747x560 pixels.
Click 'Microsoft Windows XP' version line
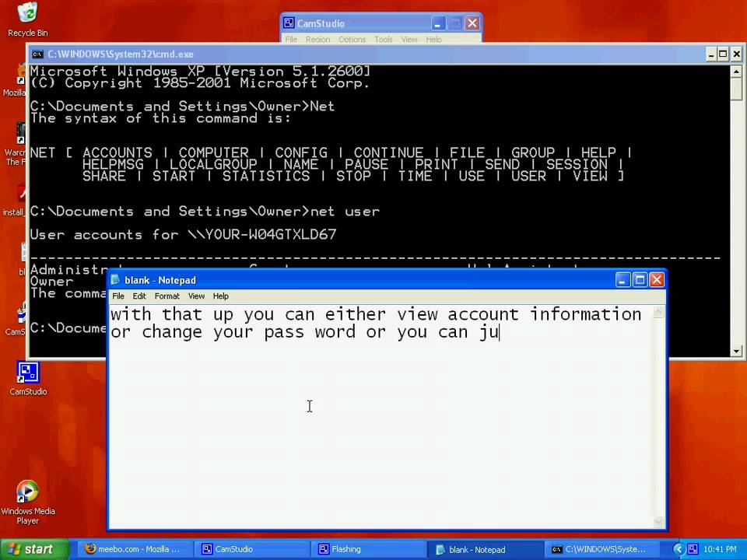[200, 72]
